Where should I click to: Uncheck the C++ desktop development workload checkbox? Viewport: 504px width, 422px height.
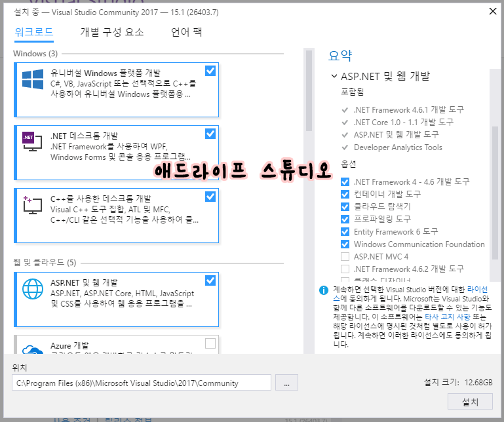click(x=210, y=197)
